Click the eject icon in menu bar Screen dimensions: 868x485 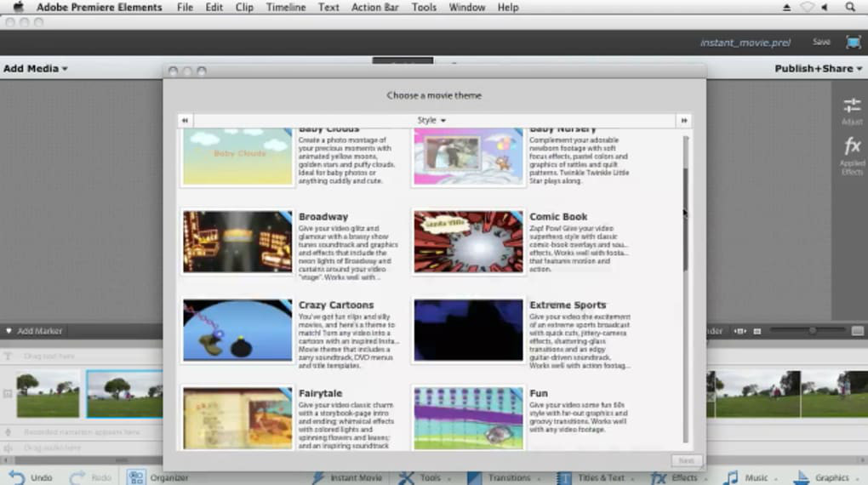pyautogui.click(x=786, y=7)
